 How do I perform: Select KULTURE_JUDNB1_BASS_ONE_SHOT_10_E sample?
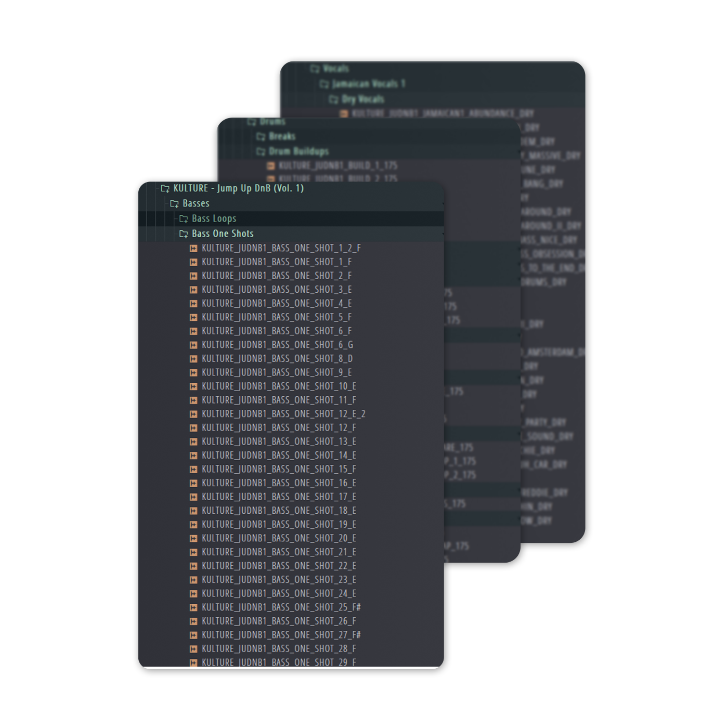[279, 386]
